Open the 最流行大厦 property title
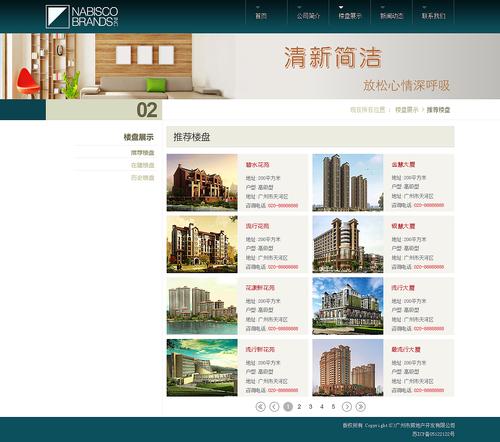Image resolution: width=500 pixels, height=442 pixels. coord(406,349)
